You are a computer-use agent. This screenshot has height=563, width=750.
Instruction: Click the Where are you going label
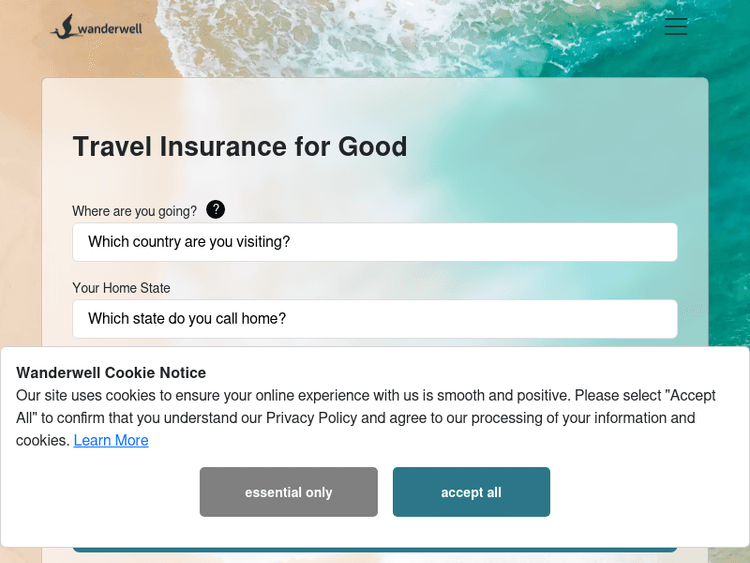(x=134, y=211)
